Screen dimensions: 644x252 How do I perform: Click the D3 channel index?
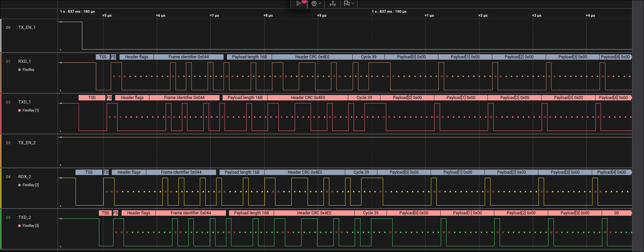coord(8,143)
